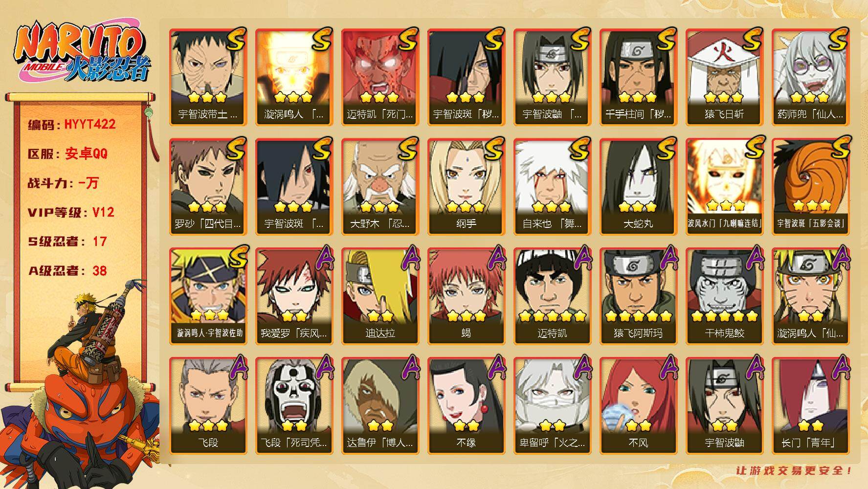
Task: Click the S级忍者 17 count text
Action: [67, 242]
